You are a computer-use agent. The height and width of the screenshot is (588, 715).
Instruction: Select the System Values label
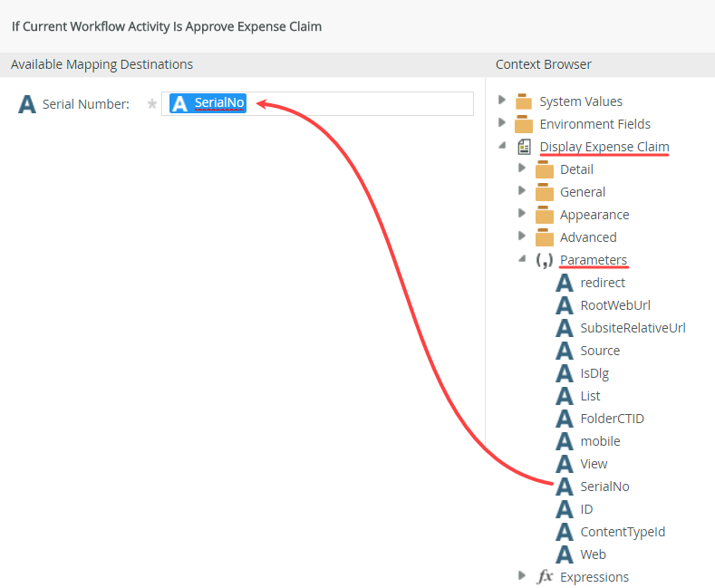(x=581, y=101)
